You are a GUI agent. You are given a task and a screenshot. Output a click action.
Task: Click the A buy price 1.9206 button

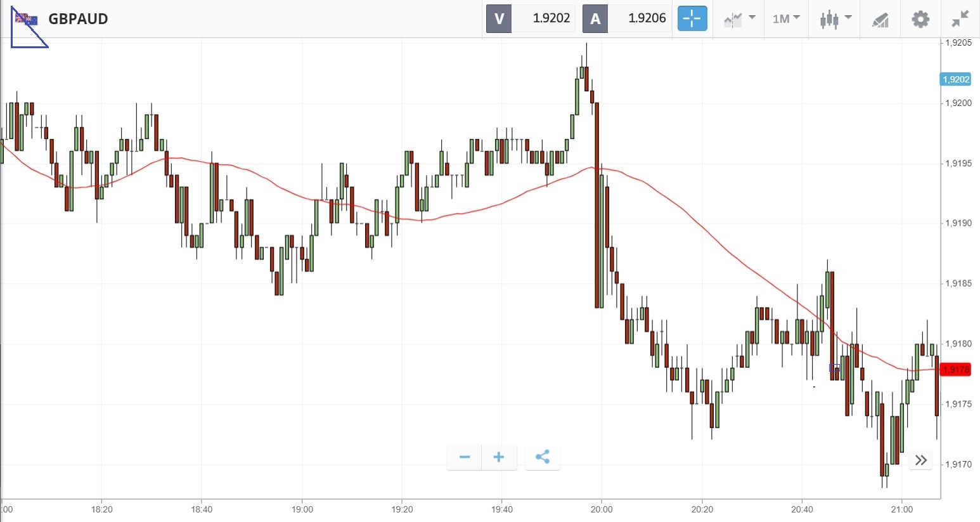coord(627,18)
